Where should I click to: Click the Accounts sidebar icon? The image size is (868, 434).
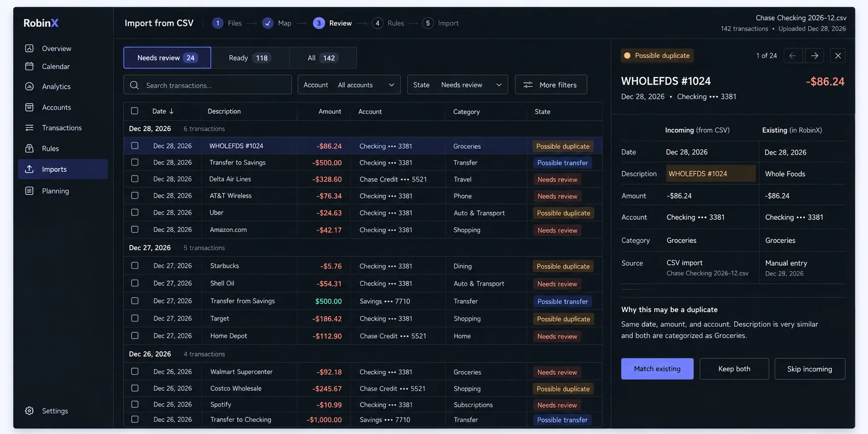(x=29, y=107)
